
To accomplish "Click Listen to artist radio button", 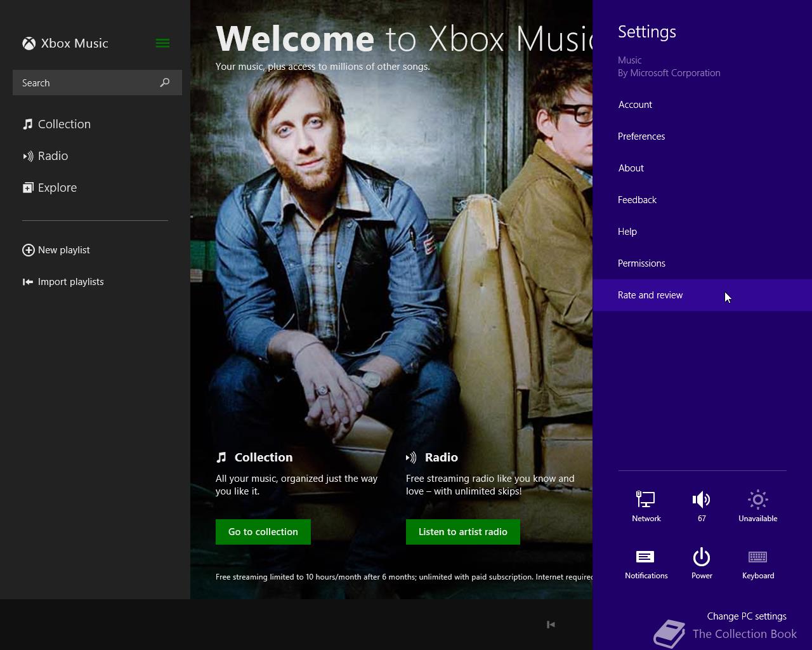I will (463, 532).
